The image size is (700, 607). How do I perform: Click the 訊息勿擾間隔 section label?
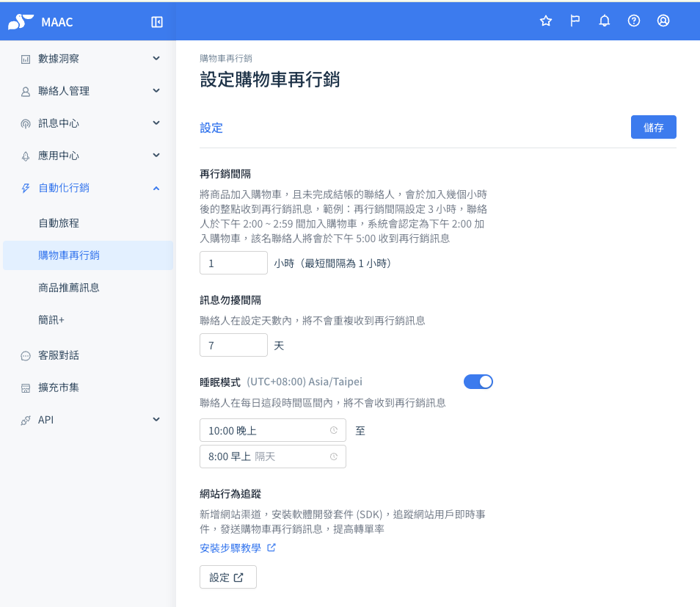[230, 300]
